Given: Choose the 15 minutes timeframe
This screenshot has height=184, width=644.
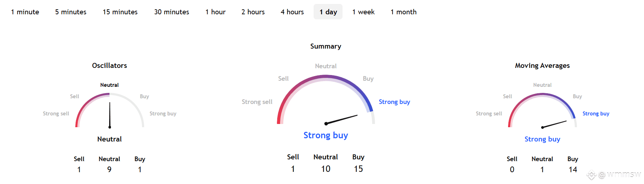Looking at the screenshot, I should coord(120,12).
